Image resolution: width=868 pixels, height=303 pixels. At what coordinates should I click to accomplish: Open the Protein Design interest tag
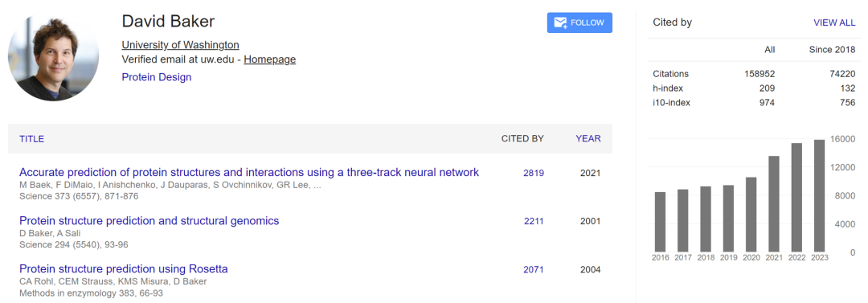(x=157, y=77)
